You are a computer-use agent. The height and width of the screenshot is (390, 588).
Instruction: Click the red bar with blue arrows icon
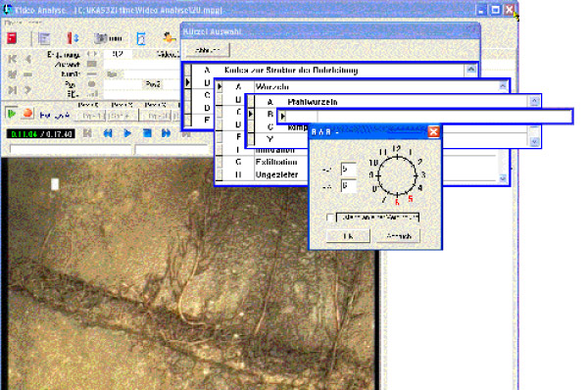pos(73,38)
